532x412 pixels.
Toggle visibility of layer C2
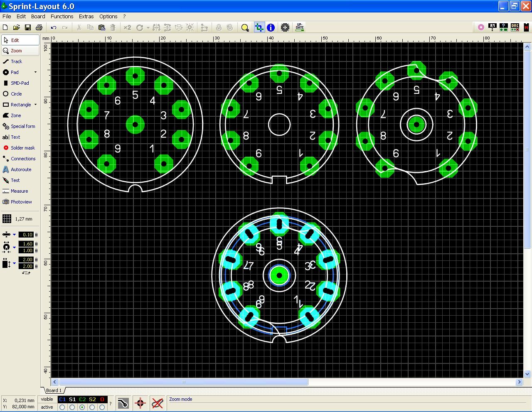[82, 400]
